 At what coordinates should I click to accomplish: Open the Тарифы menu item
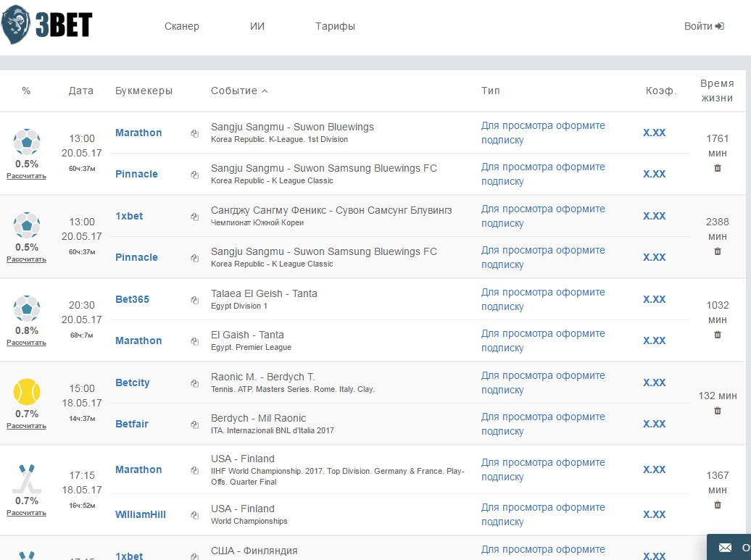(335, 26)
